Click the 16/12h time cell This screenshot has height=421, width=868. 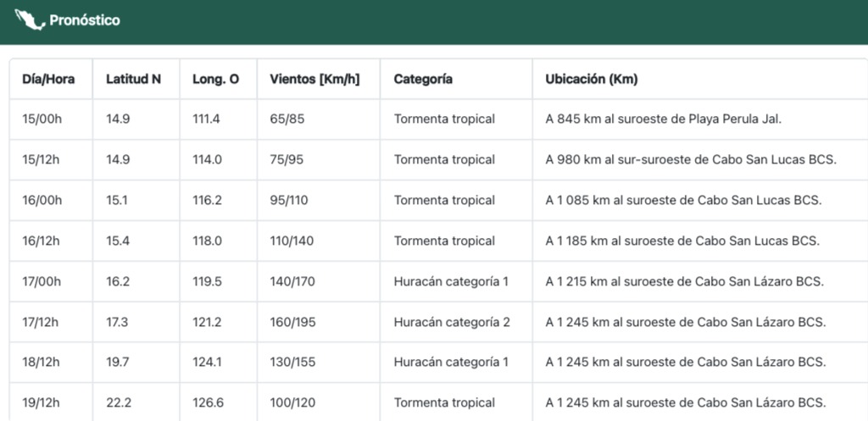pos(42,241)
